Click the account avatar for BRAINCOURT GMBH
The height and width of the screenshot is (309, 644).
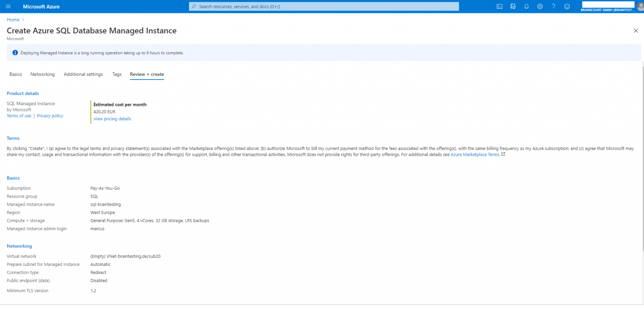coord(640,6)
